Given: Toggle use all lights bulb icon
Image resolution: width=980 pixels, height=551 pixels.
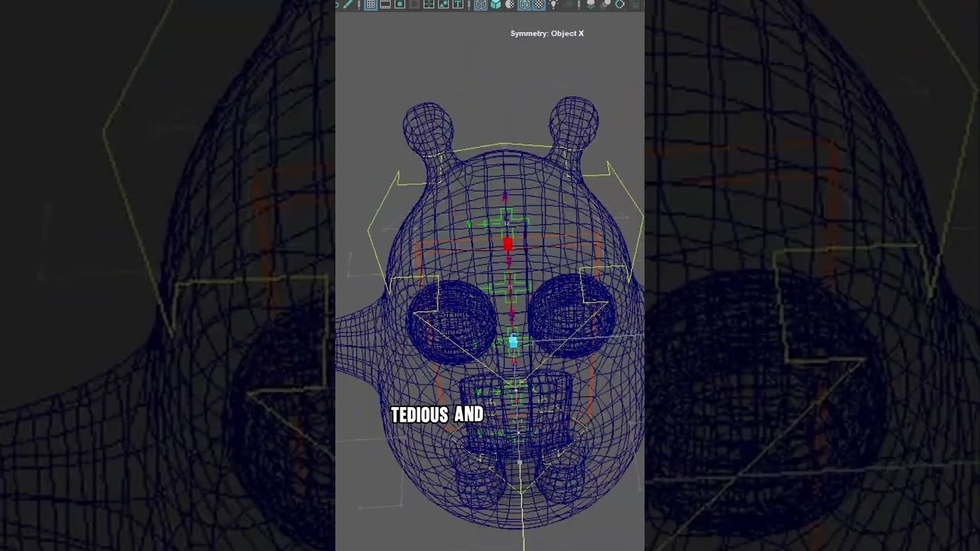Looking at the screenshot, I should point(554,5).
